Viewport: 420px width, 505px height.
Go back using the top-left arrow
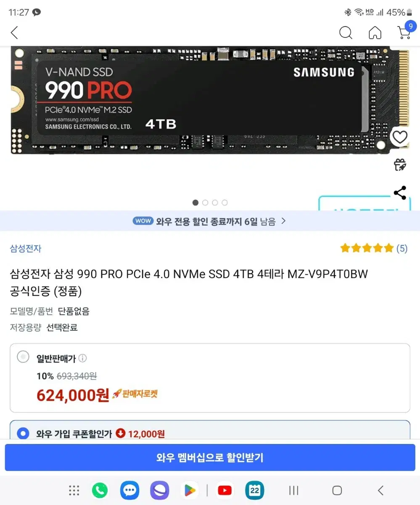click(x=14, y=33)
